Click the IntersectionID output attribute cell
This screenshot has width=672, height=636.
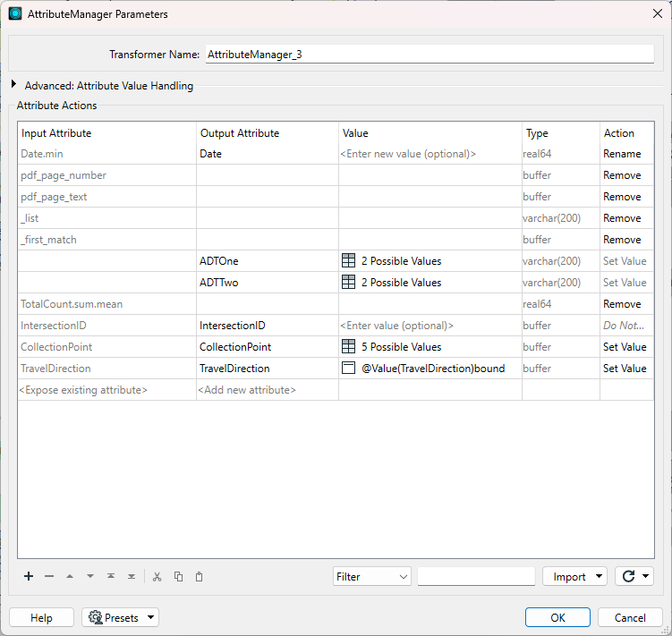(x=268, y=326)
